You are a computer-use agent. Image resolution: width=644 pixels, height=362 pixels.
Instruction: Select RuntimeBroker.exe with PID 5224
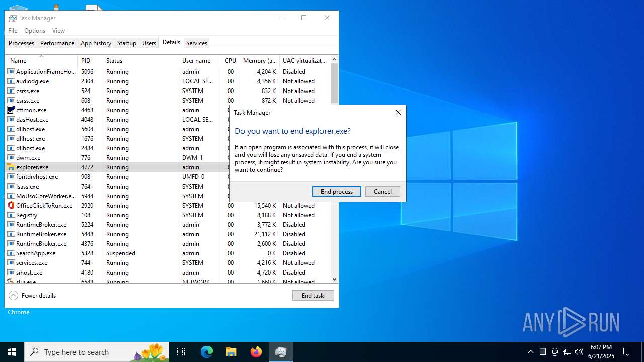click(x=168, y=225)
